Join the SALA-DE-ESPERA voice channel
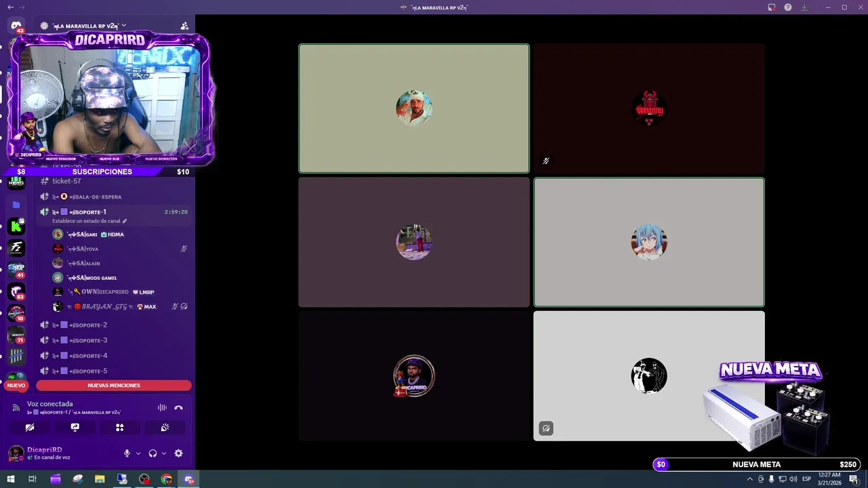Image resolution: width=868 pixels, height=488 pixels. 114,197
